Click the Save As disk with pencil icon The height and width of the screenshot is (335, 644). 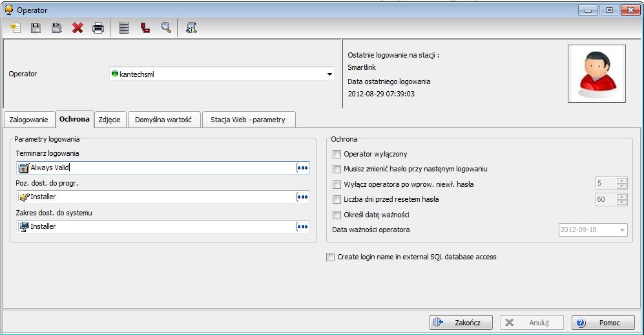(x=57, y=28)
